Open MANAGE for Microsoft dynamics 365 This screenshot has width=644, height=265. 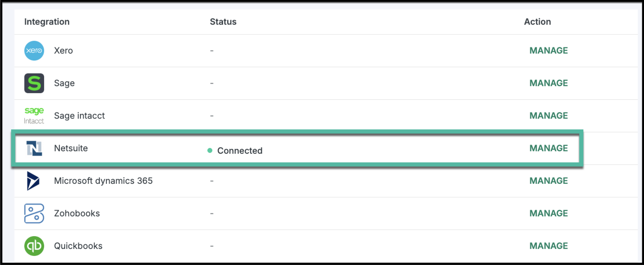549,181
